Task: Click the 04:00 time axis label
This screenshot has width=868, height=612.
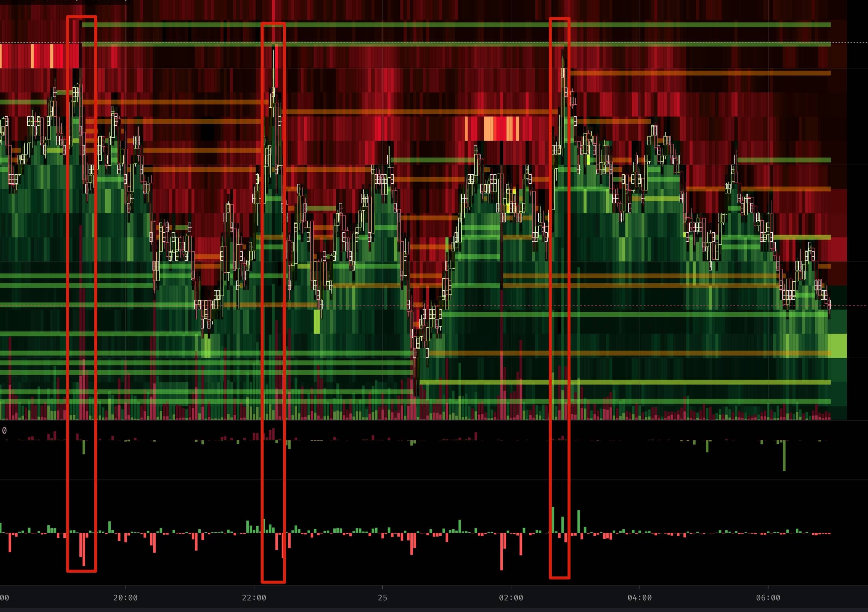Action: point(639,598)
